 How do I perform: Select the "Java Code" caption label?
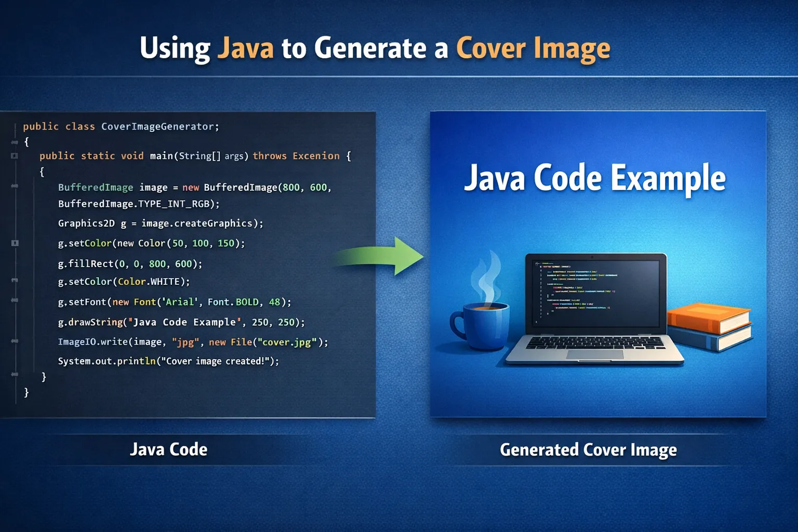[169, 449]
